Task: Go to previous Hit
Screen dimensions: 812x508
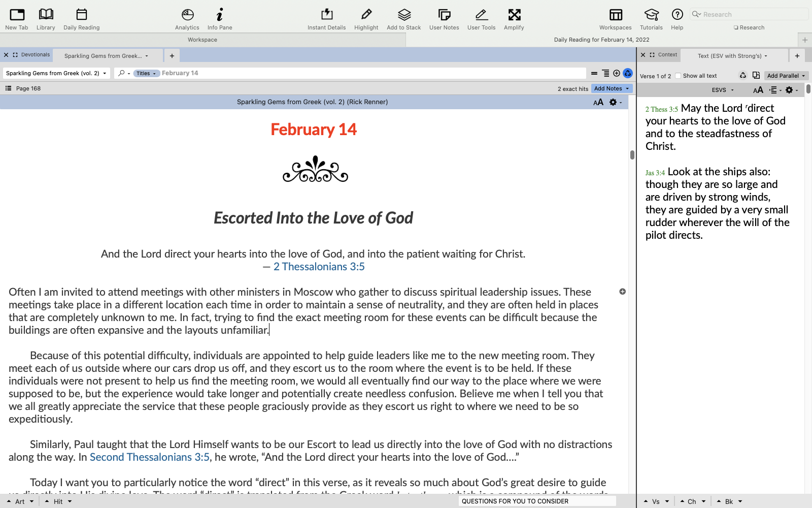Action: 47,501
